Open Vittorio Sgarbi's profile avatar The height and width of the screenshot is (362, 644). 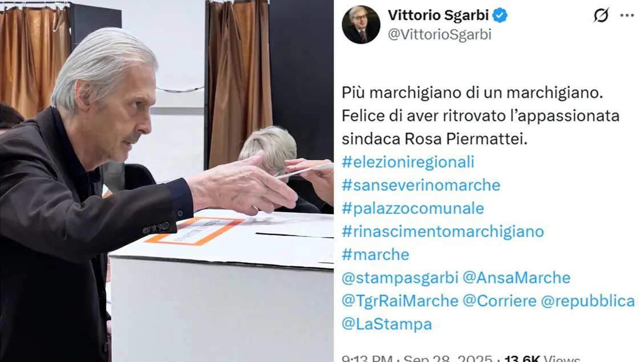(361, 25)
